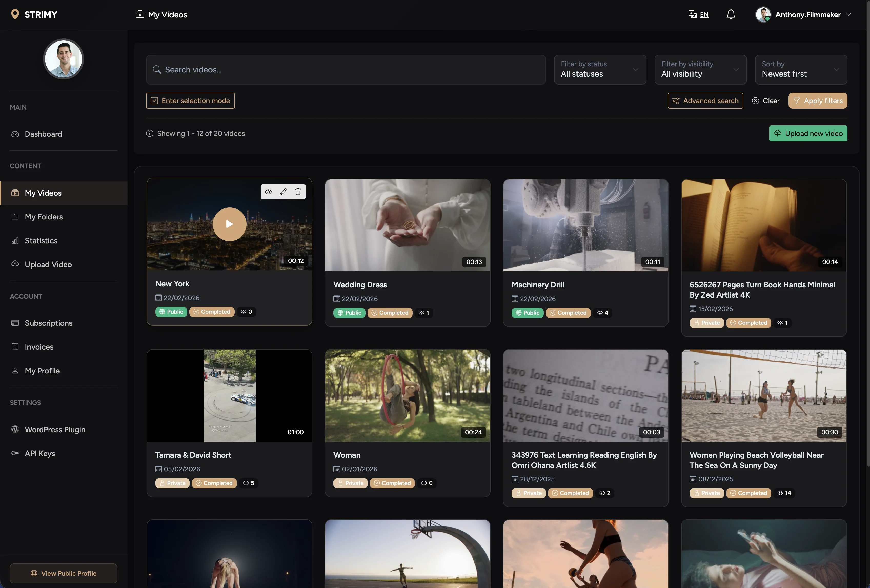This screenshot has height=588, width=870.
Task: Open notifications bell
Action: pos(731,14)
